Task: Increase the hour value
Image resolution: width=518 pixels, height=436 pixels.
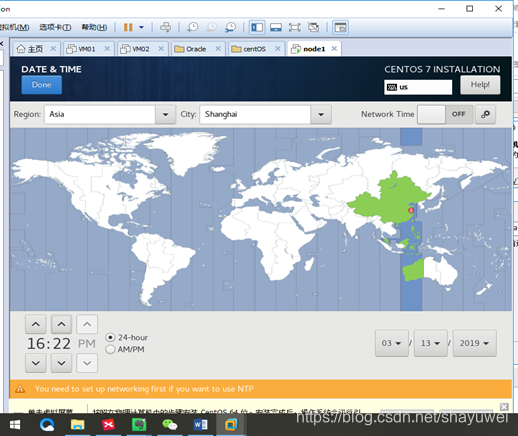Action: click(x=36, y=324)
